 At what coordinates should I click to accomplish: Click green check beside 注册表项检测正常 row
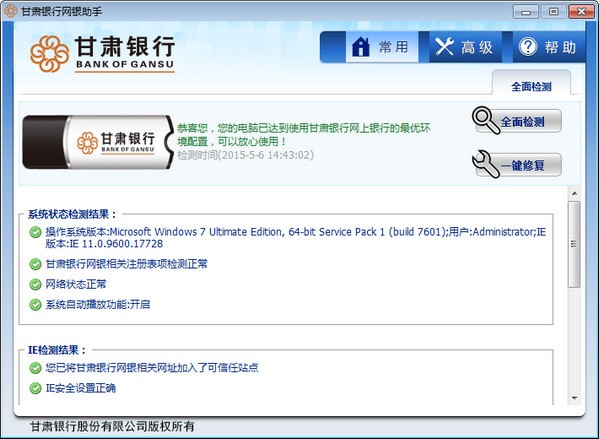click(36, 264)
